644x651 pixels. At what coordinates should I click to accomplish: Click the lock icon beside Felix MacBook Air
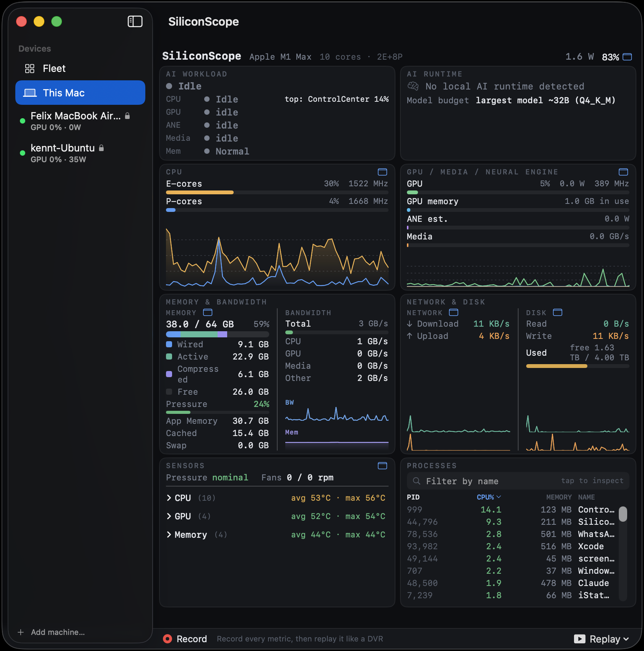pos(127,116)
